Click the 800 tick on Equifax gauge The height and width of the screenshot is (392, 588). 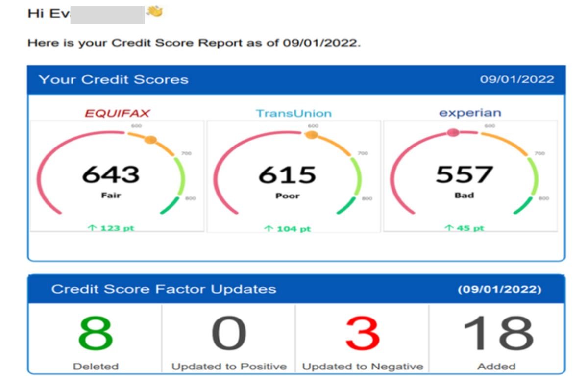pos(191,198)
